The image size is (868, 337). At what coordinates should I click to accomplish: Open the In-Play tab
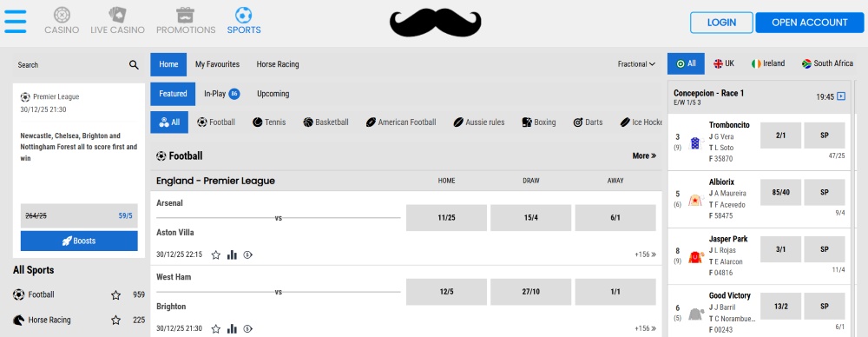221,94
